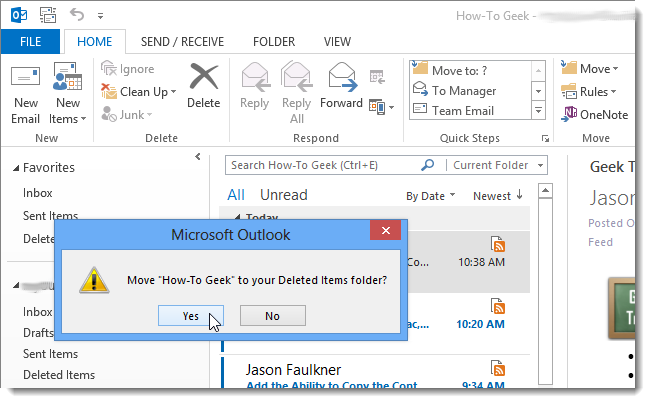Collapse the Favorites section
The width and height of the screenshot is (650, 403).
16,168
